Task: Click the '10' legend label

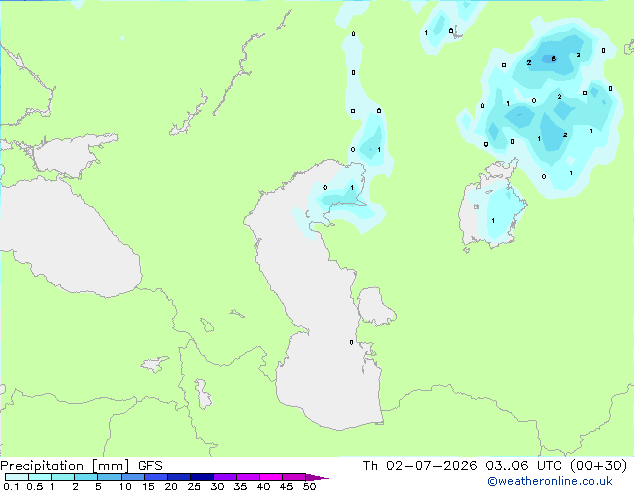Action: (x=125, y=486)
